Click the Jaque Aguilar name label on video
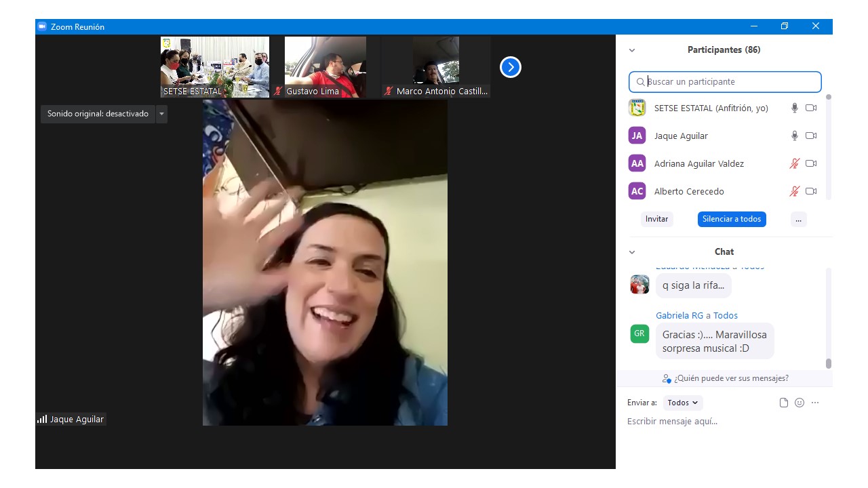Image resolution: width=868 pixels, height=488 pixels. 77,420
